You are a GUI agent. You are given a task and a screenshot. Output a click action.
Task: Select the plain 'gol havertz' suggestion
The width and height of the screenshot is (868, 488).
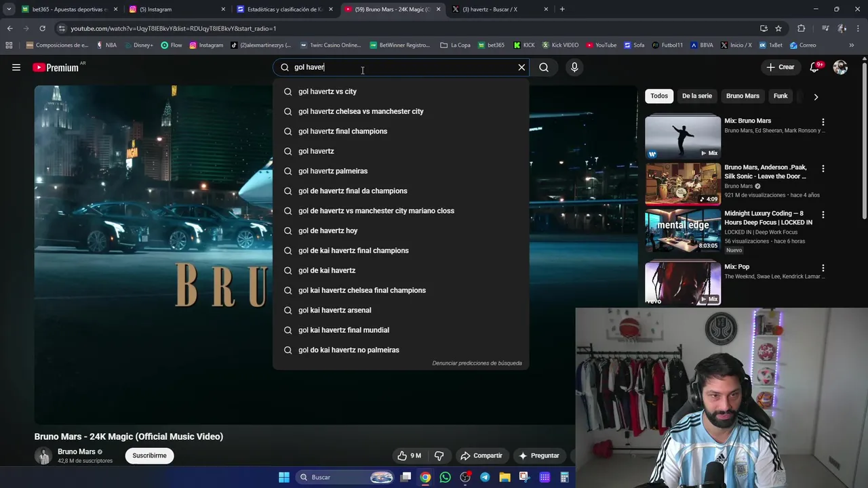(401, 151)
